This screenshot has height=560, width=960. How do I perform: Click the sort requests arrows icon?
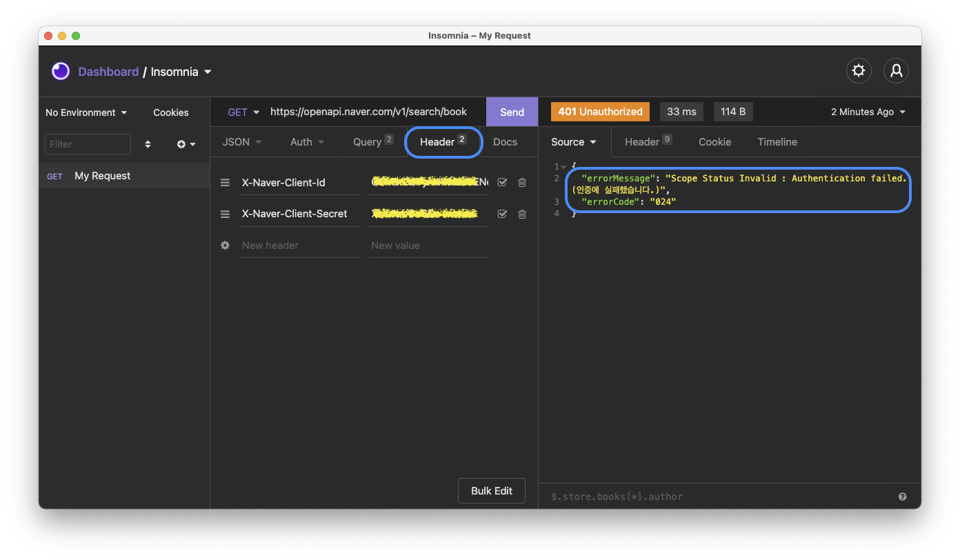click(148, 144)
